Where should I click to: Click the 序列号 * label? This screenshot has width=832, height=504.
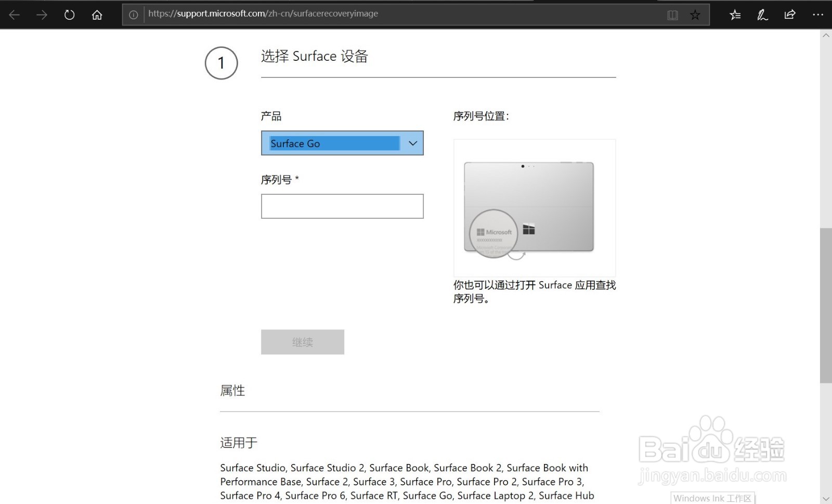click(280, 180)
